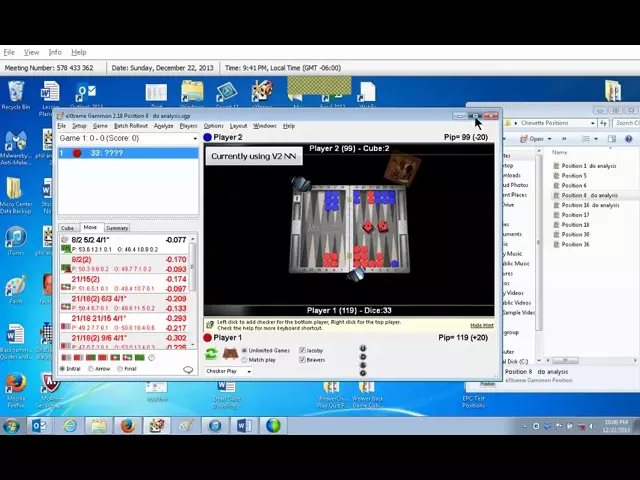Click the Explorer horizontal scrollbar thumb
Image resolution: width=640 pixels, height=480 pixels.
point(565,360)
